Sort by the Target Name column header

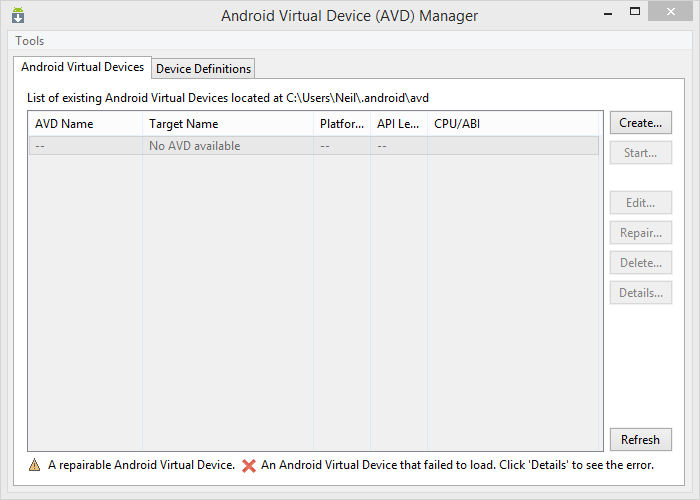(228, 124)
